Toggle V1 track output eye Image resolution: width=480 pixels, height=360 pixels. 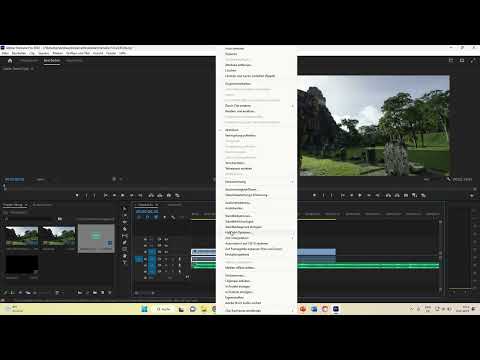pyautogui.click(x=166, y=252)
